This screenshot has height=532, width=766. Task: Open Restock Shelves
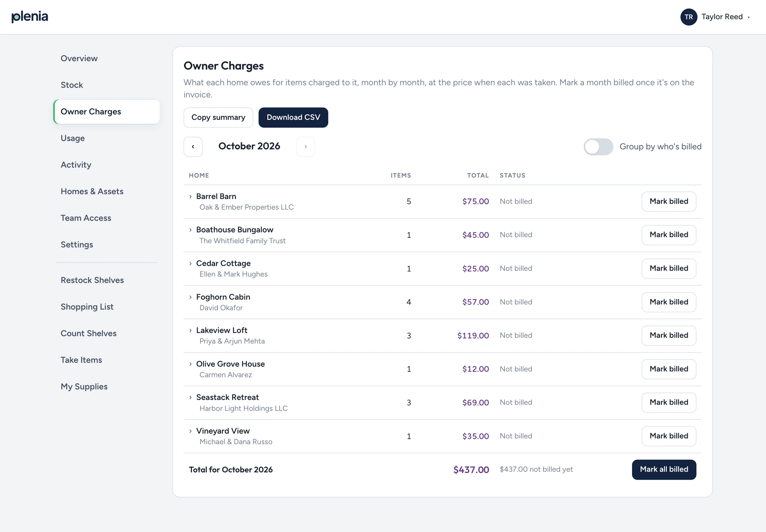tap(107, 280)
